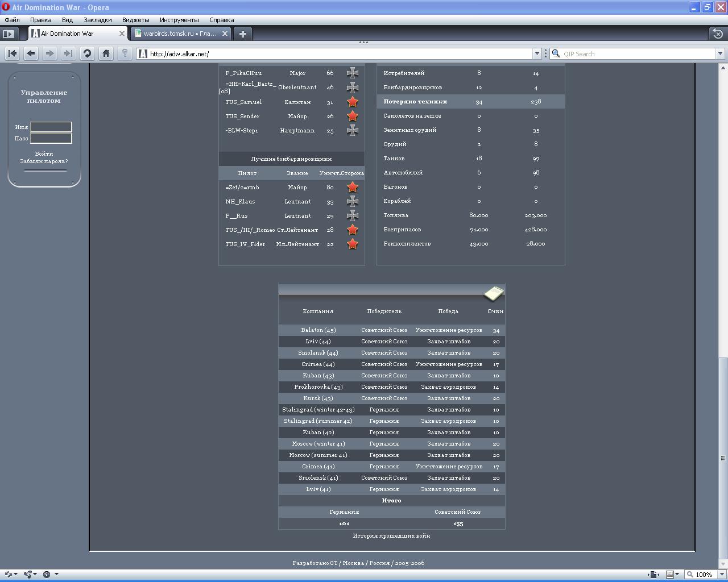Viewport: 728px width, 582px height.
Task: Open the История прошедших войн link
Action: 391,535
